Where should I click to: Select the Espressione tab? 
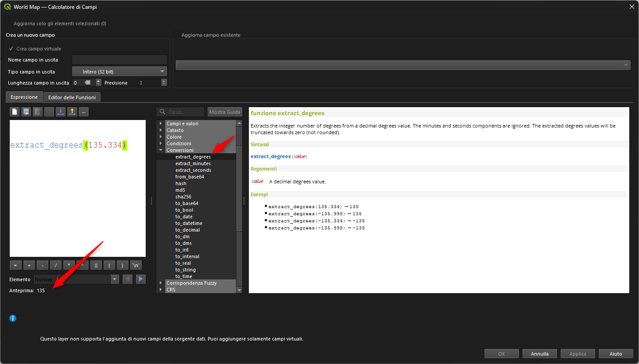click(24, 97)
